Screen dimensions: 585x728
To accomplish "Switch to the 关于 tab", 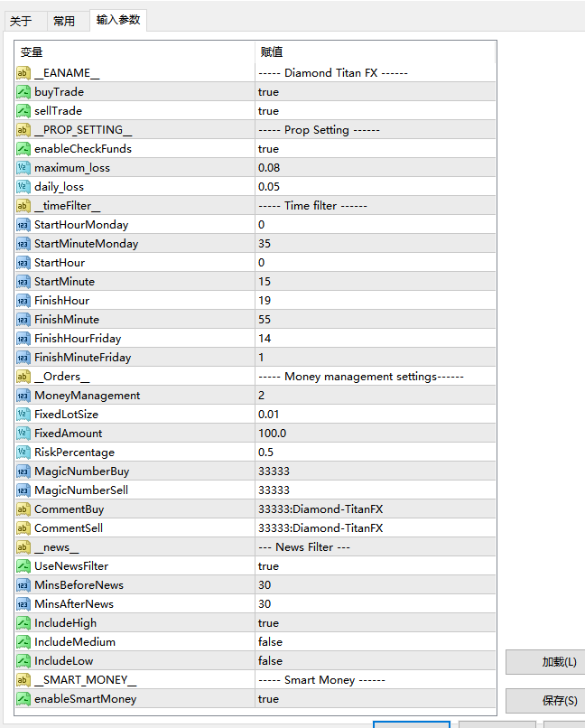I will (25, 21).
